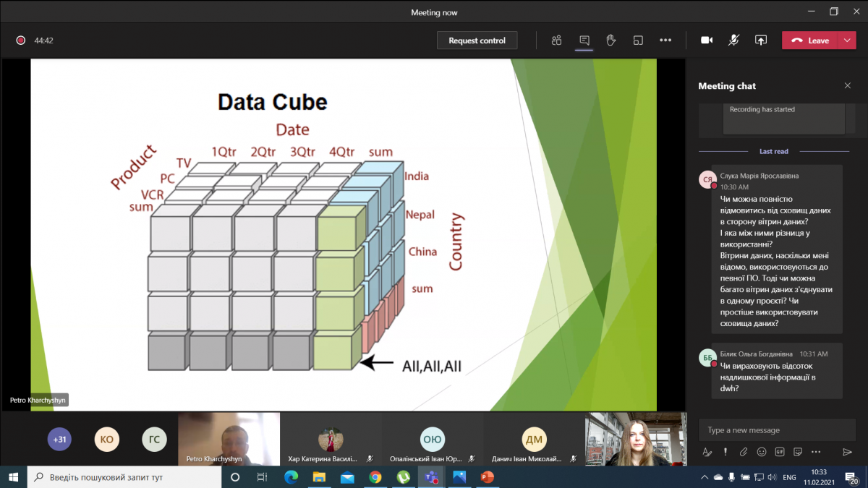Click the Request control button
This screenshot has width=868, height=488.
coord(477,40)
